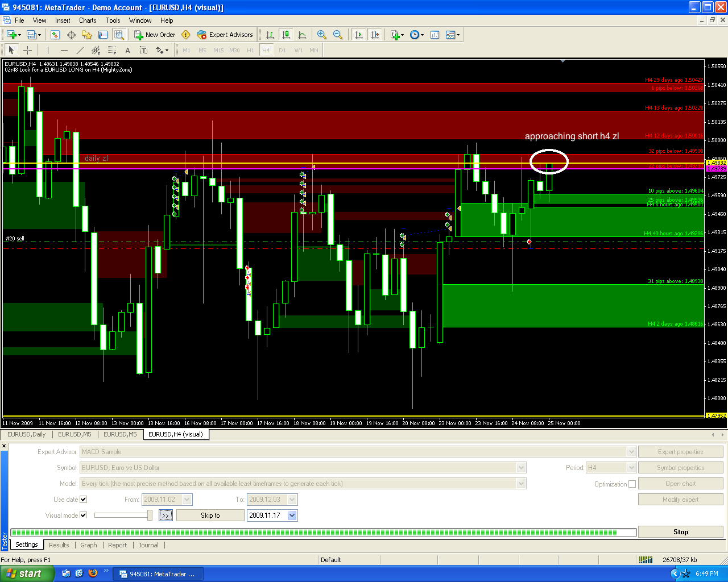Expand the Expert Advisor dropdown

(631, 452)
